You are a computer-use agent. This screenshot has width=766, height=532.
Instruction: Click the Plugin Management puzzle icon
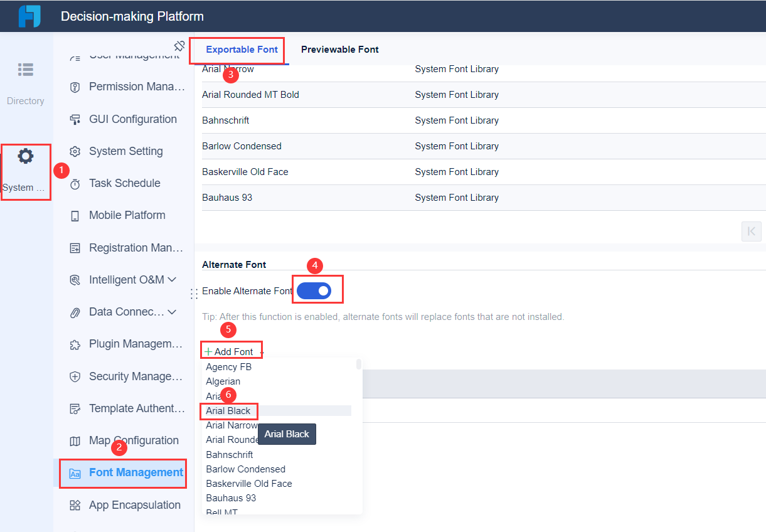click(x=75, y=344)
